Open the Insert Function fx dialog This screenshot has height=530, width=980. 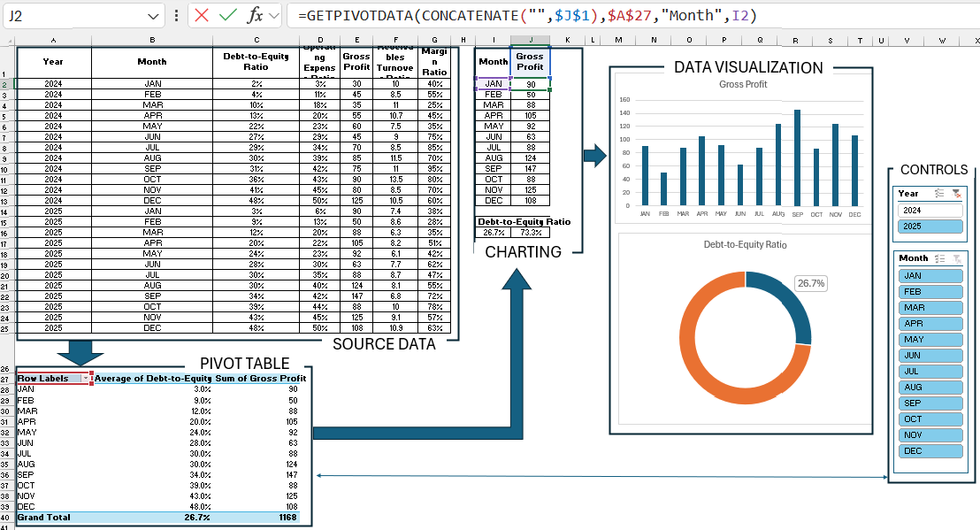(x=255, y=15)
